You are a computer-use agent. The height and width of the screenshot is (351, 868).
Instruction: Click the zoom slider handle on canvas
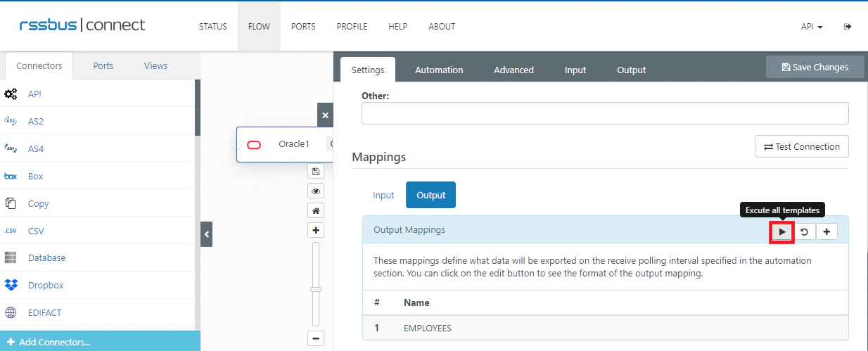[316, 289]
